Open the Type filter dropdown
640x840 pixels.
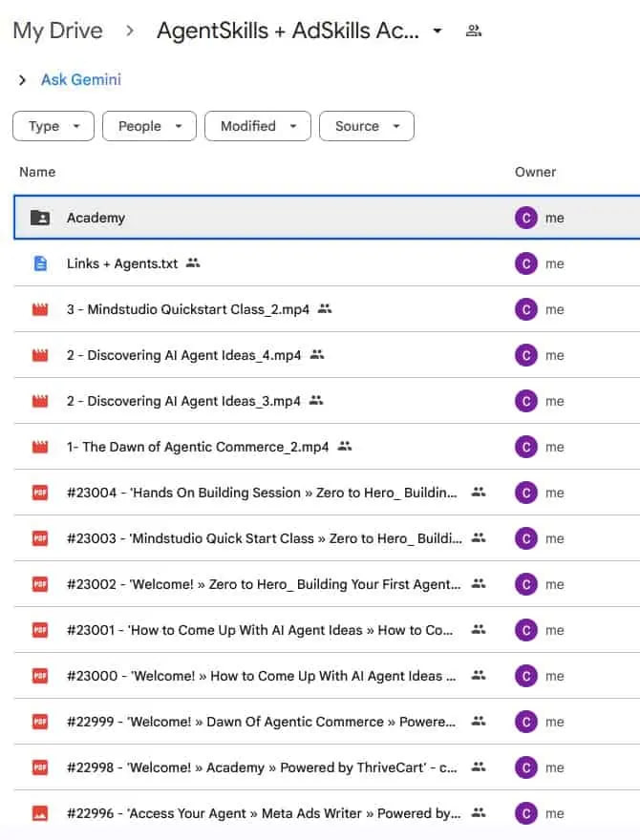click(x=53, y=126)
